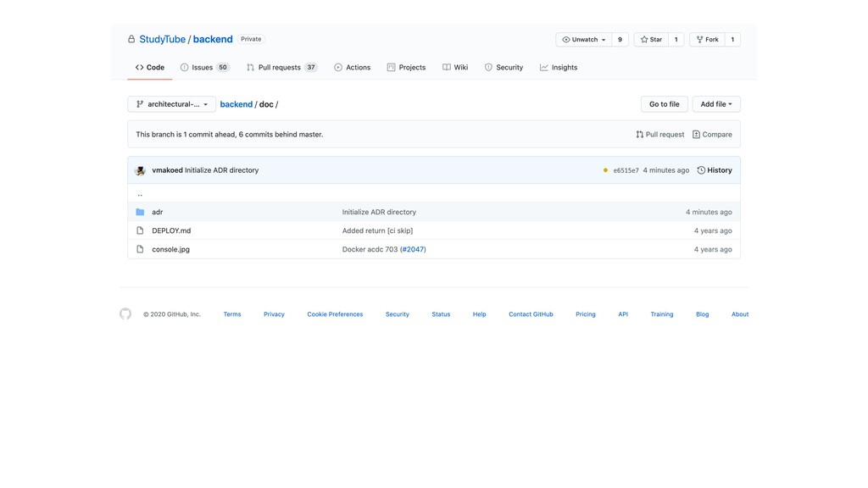Open the Projects tab
Screen dimensions: 868x488
pyautogui.click(x=406, y=68)
